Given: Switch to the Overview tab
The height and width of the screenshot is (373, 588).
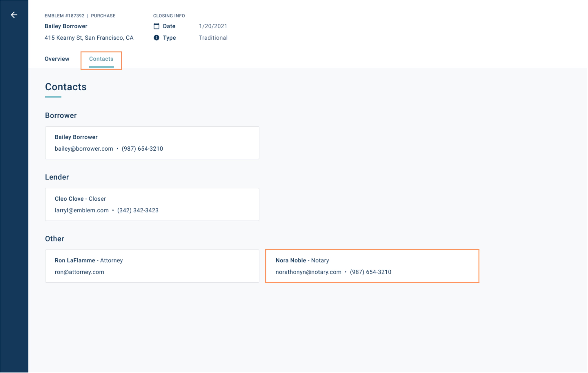Looking at the screenshot, I should (57, 59).
